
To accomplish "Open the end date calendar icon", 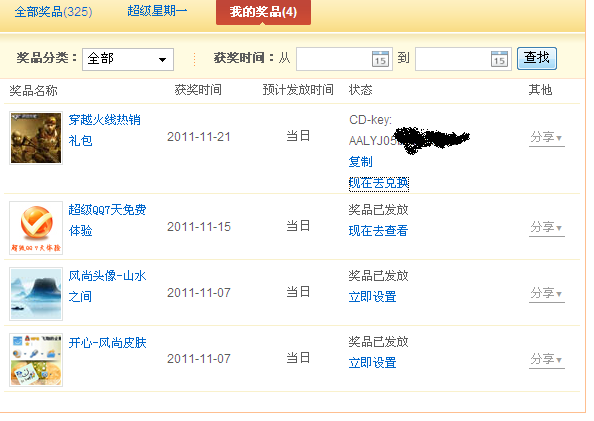I will [499, 59].
